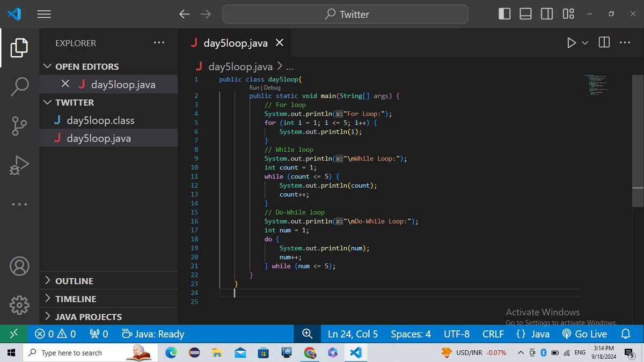The width and height of the screenshot is (644, 362).
Task: Collapse the TWITTER folder section
Action: coord(109,102)
